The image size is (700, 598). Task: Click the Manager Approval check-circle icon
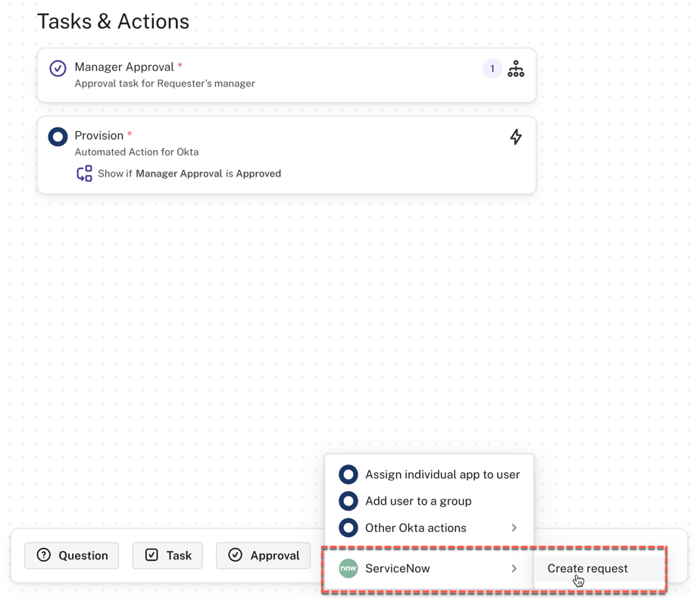pyautogui.click(x=58, y=68)
